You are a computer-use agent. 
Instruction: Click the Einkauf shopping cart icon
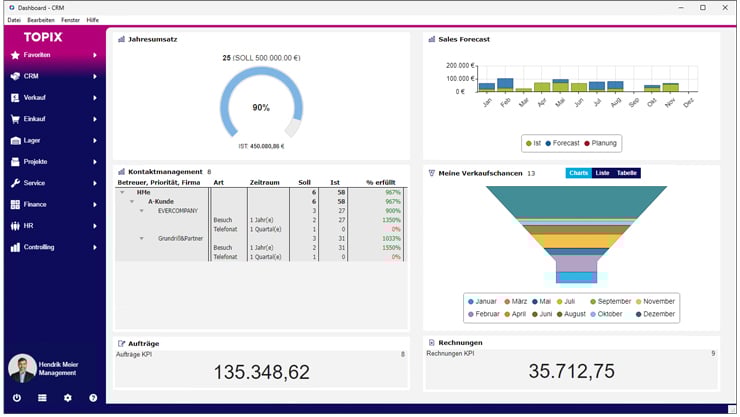point(15,119)
